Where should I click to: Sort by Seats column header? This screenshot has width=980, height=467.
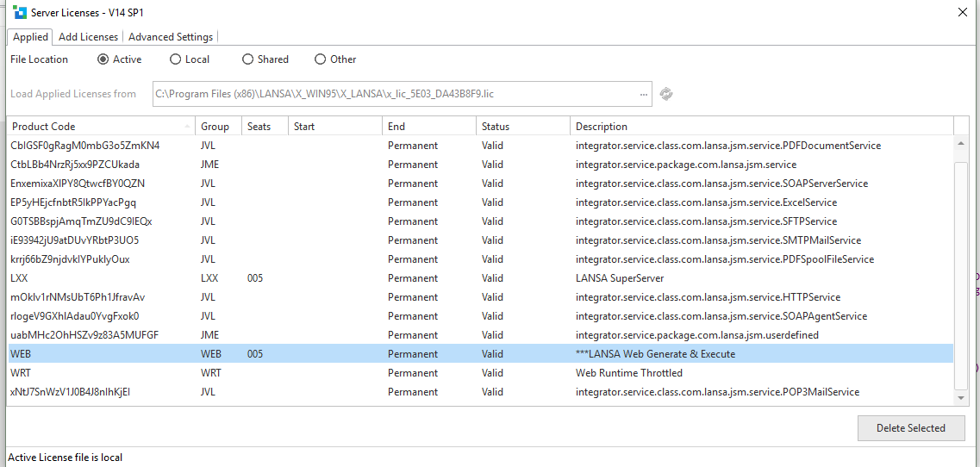(265, 127)
